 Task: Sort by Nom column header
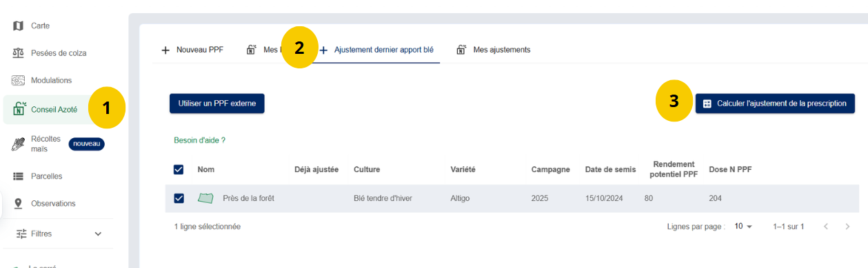pos(205,169)
